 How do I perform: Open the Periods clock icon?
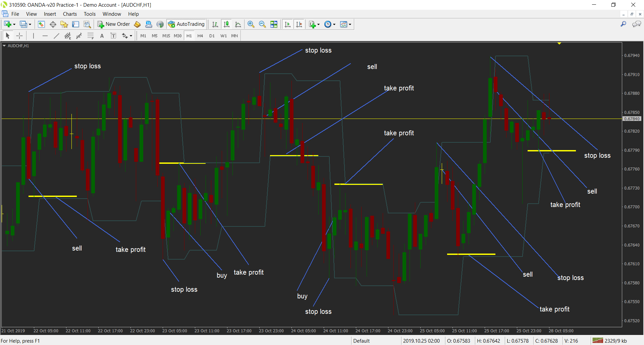click(328, 24)
